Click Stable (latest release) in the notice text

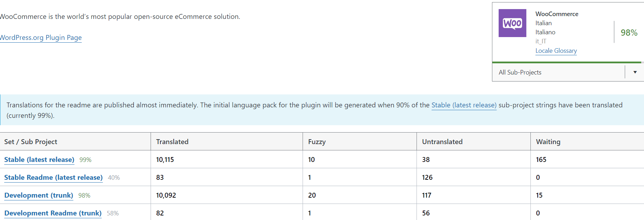(464, 105)
